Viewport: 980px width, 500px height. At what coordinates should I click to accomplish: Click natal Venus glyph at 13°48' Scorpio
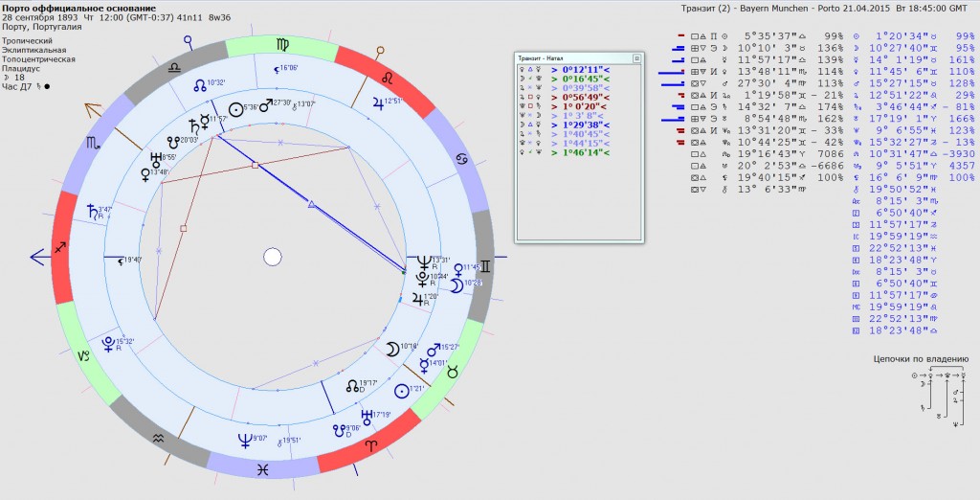tap(145, 175)
